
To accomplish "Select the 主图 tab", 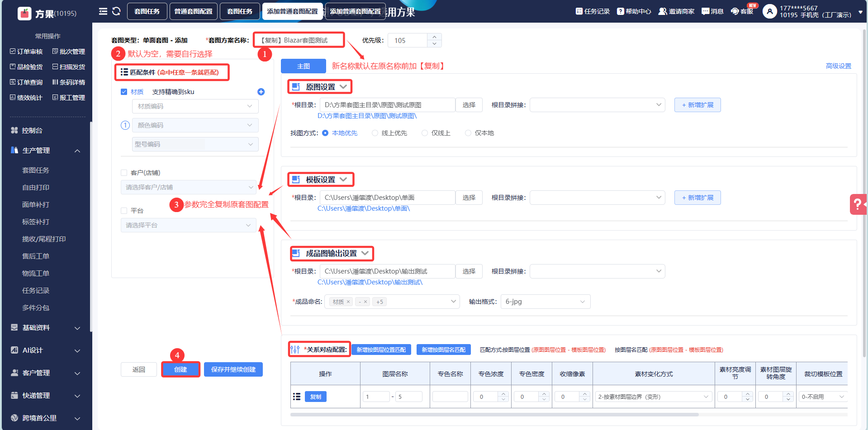I will click(304, 66).
